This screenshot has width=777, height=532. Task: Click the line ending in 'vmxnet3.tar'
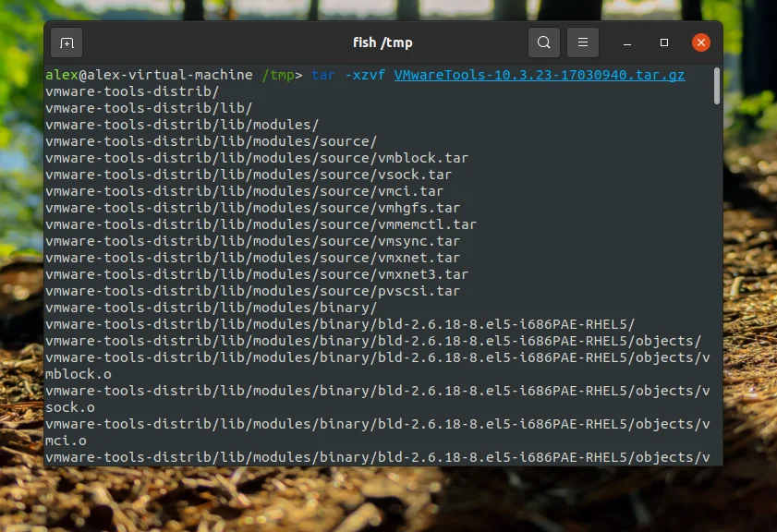tap(257, 274)
